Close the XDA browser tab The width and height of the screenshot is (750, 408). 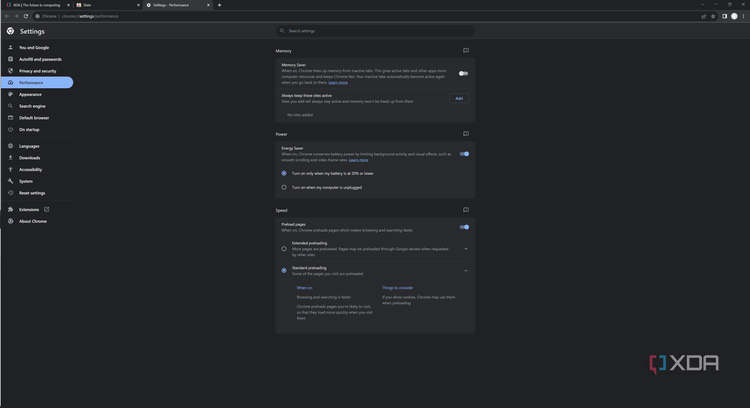click(x=68, y=5)
